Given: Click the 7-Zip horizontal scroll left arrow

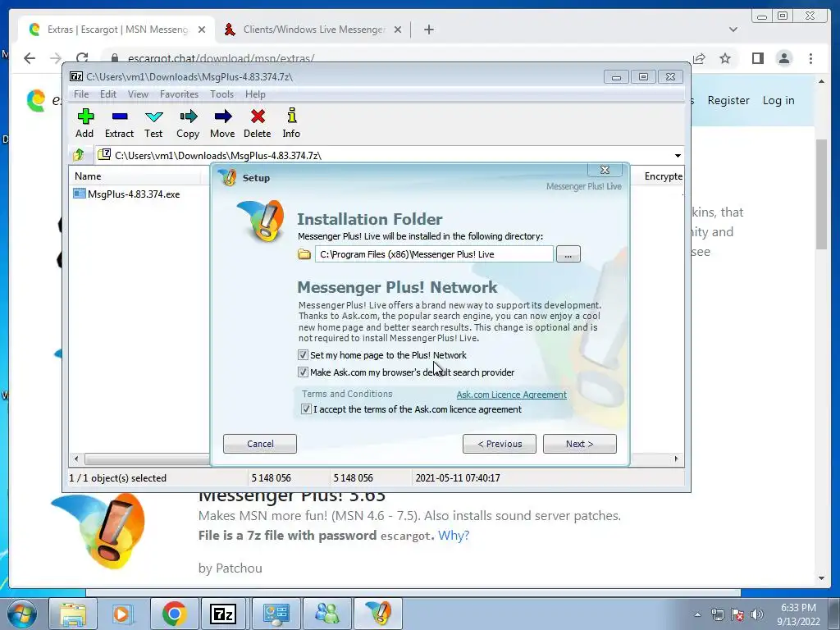Looking at the screenshot, I should [x=76, y=459].
